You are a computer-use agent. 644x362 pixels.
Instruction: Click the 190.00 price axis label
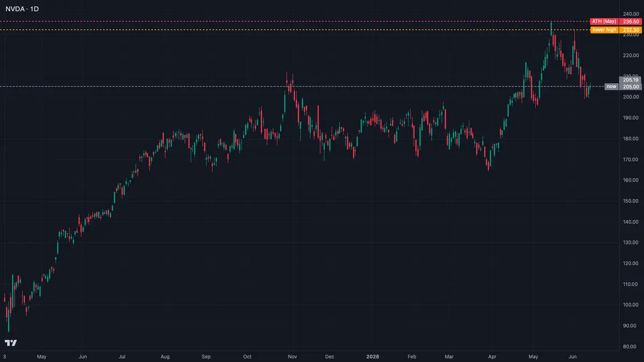631,117
